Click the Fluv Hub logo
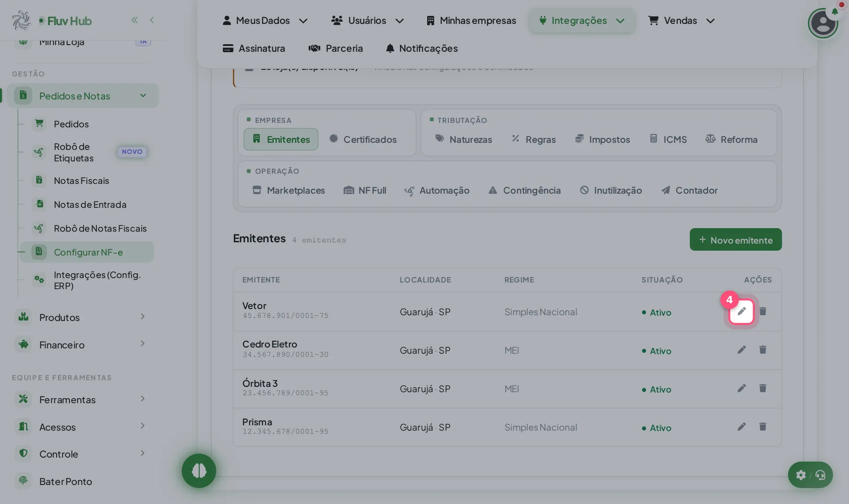 [52, 21]
